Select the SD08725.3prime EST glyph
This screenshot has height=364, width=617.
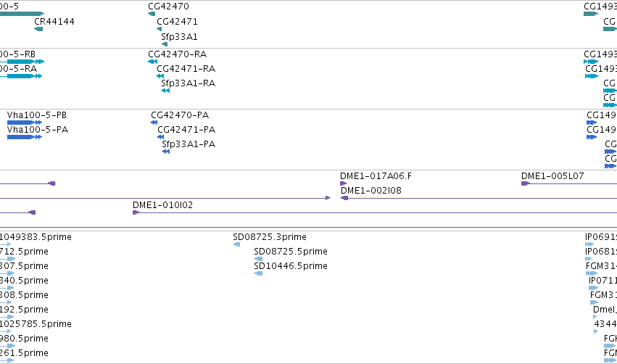click(236, 244)
